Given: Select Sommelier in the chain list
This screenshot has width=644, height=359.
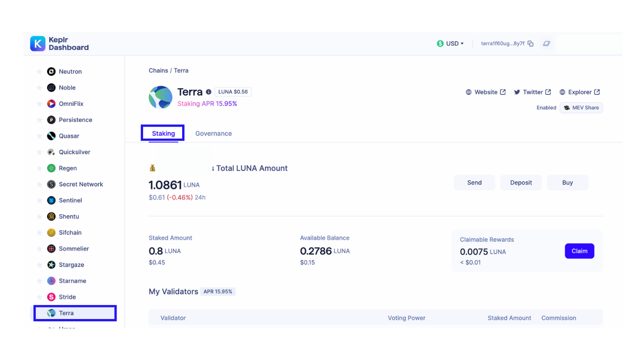Looking at the screenshot, I should [74, 249].
